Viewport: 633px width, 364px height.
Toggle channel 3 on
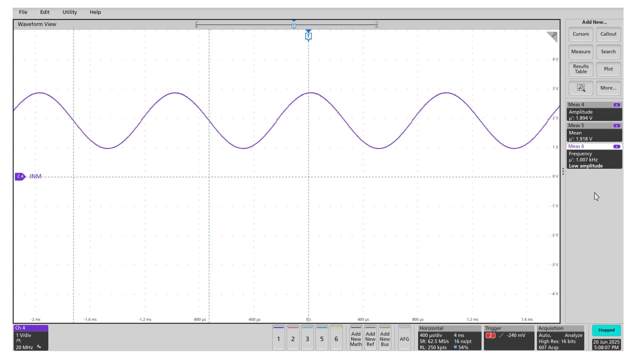coord(307,338)
